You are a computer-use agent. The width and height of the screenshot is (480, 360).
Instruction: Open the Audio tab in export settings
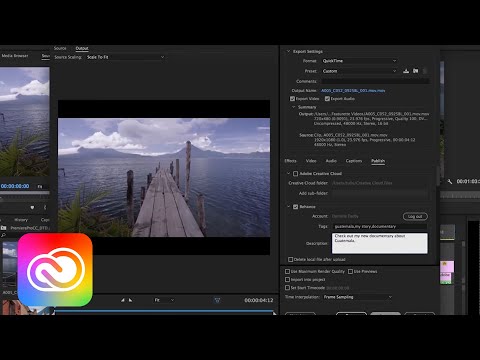(x=331, y=161)
